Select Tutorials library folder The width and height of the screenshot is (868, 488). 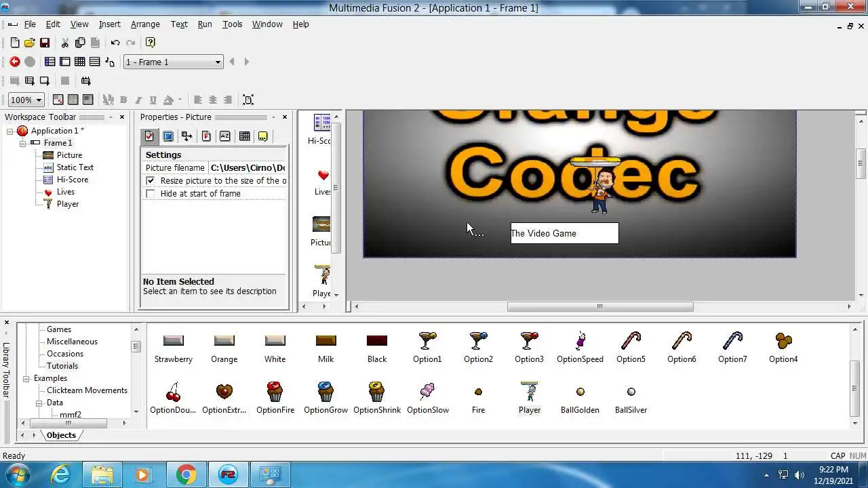62,366
